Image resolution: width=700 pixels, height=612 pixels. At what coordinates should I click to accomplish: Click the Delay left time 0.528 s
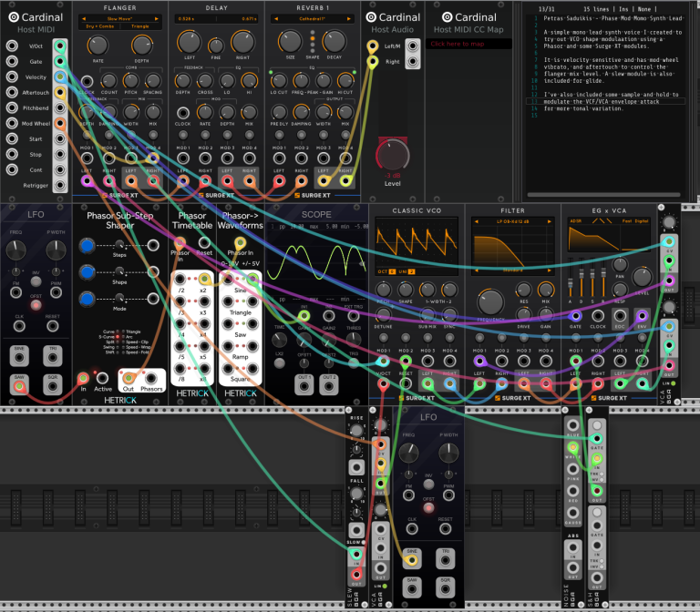point(186,19)
